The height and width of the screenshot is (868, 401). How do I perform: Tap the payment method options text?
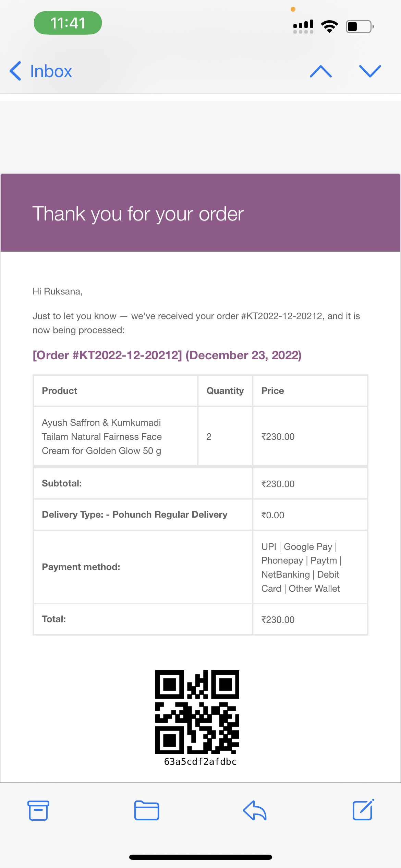coord(301,567)
